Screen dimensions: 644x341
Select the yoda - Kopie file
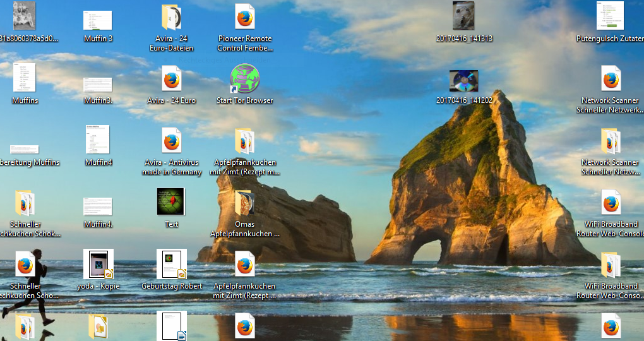click(98, 264)
